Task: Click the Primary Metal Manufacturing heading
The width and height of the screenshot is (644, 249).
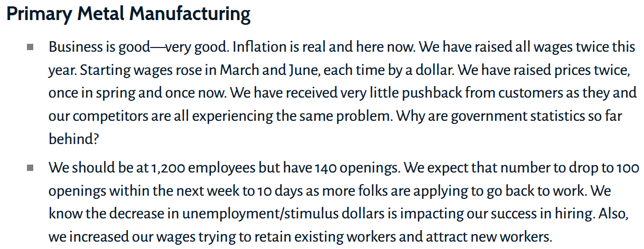Action: 128,14
